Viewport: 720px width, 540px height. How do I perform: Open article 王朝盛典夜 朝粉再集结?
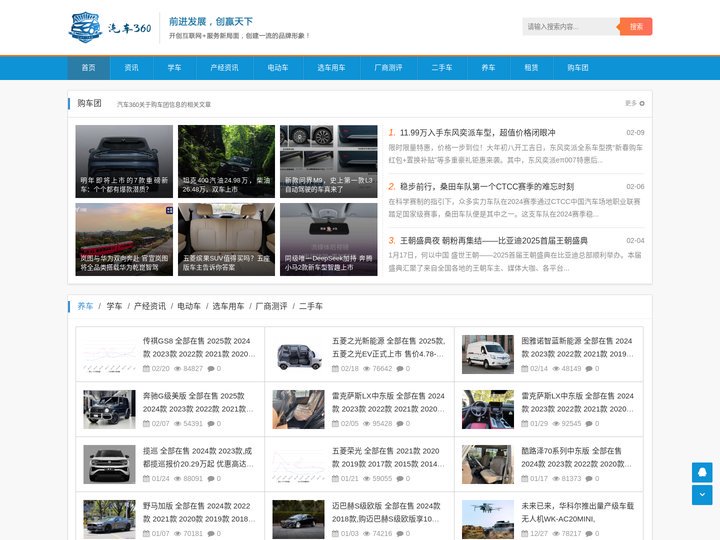(x=494, y=241)
